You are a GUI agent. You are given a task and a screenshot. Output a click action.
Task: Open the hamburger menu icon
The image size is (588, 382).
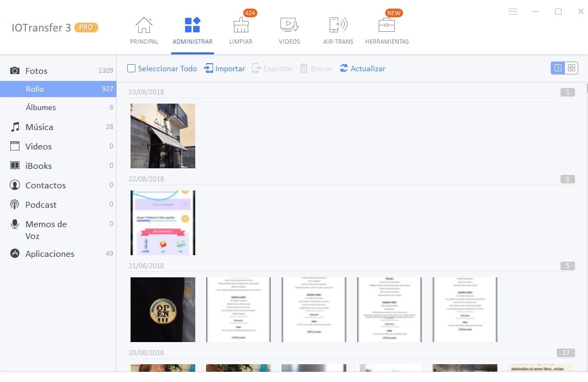click(x=513, y=12)
